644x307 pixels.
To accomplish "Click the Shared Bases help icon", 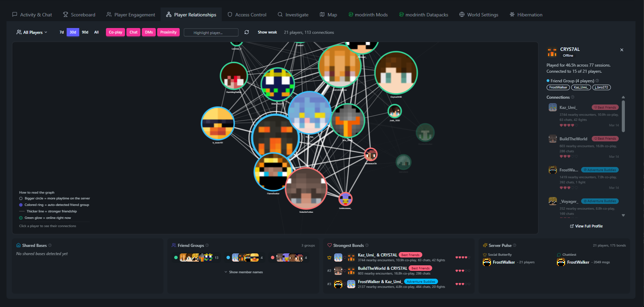I will [x=50, y=245].
